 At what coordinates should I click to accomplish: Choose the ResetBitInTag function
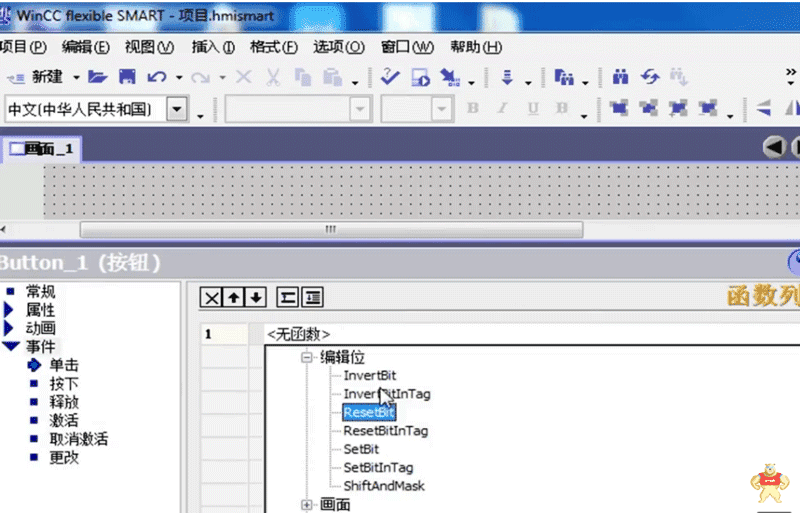click(x=386, y=430)
